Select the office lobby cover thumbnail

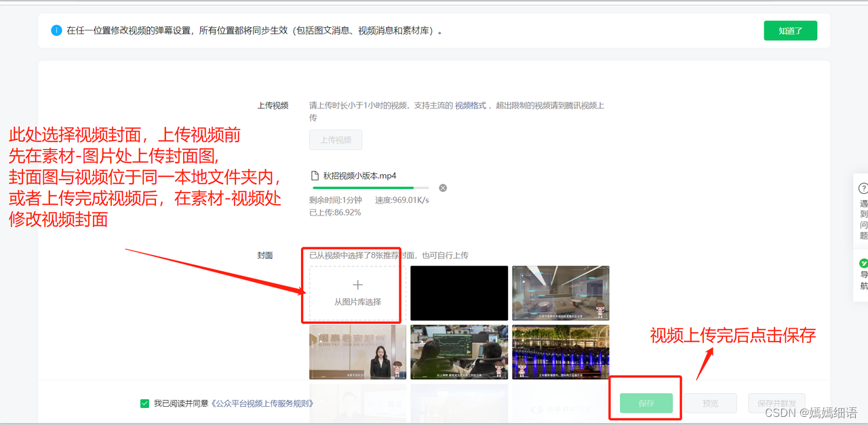561,293
